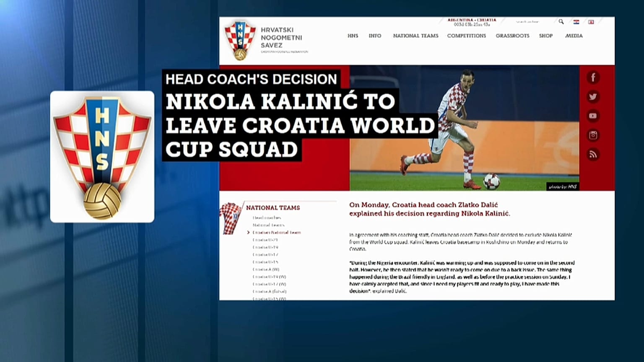The height and width of the screenshot is (362, 644).
Task: Click the Nikola Kalinić headline text
Action: [x=300, y=125]
